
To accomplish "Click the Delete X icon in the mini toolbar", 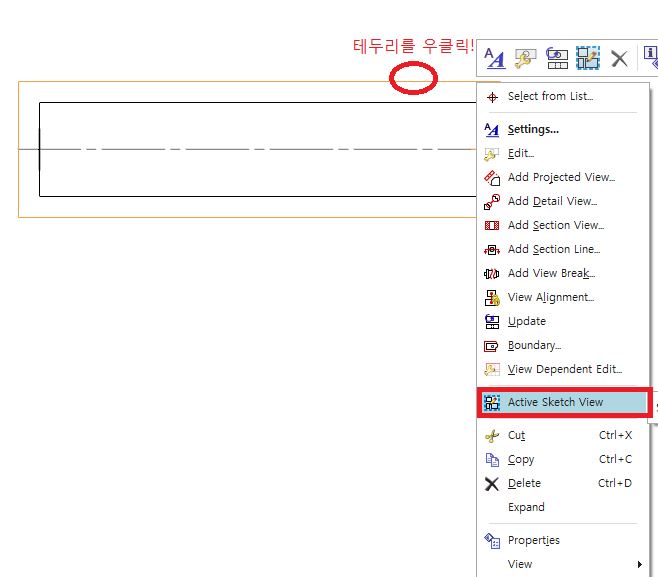I will click(619, 58).
